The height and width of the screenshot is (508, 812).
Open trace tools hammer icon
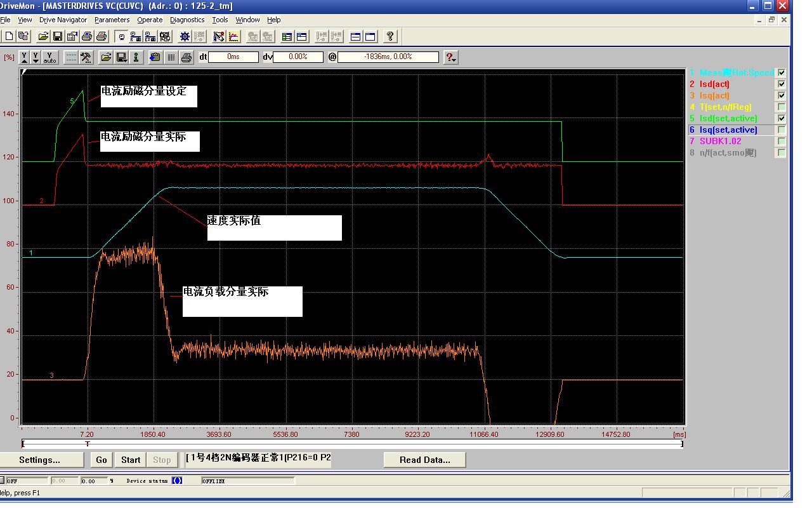pyautogui.click(x=86, y=57)
